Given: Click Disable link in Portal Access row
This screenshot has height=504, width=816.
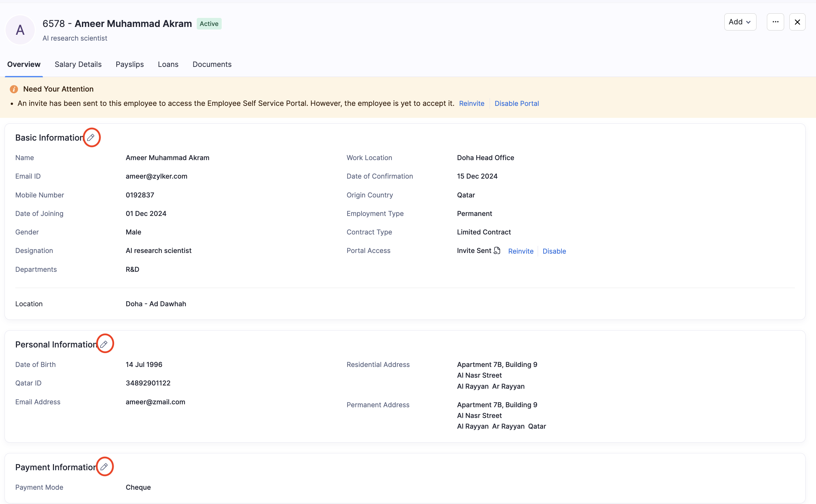Looking at the screenshot, I should coord(554,251).
